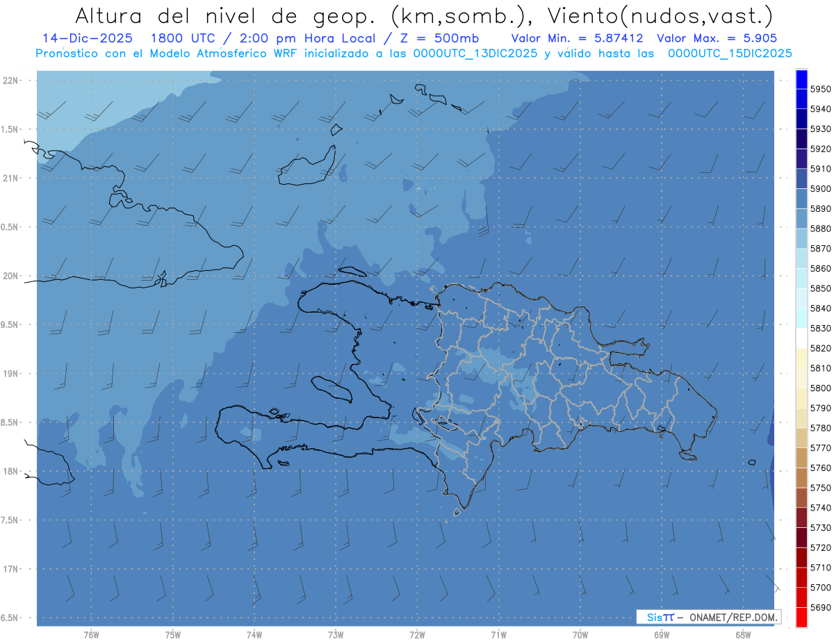
Task: Click the '6.5N' latitude label
Action: pyautogui.click(x=10, y=618)
